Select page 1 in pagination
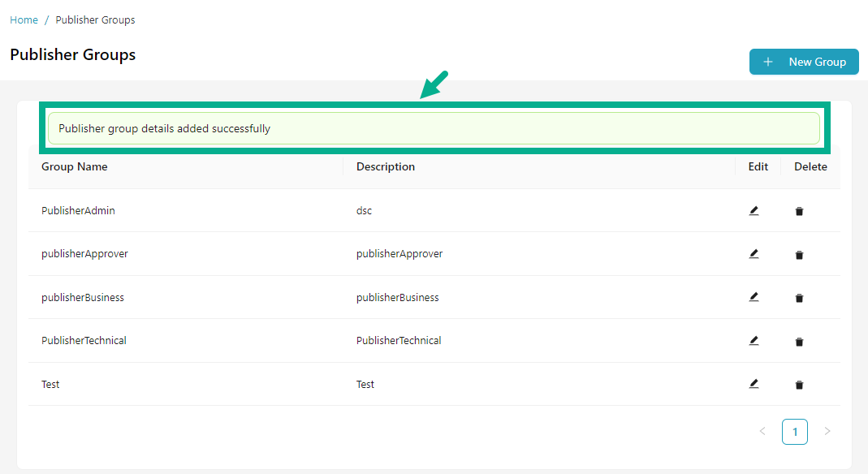The image size is (868, 474). 795,431
